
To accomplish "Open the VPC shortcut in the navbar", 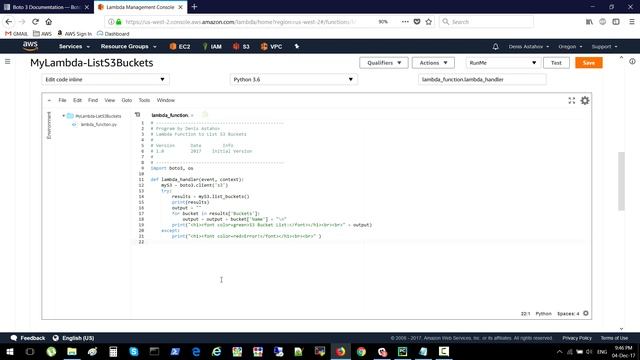I will point(271,47).
